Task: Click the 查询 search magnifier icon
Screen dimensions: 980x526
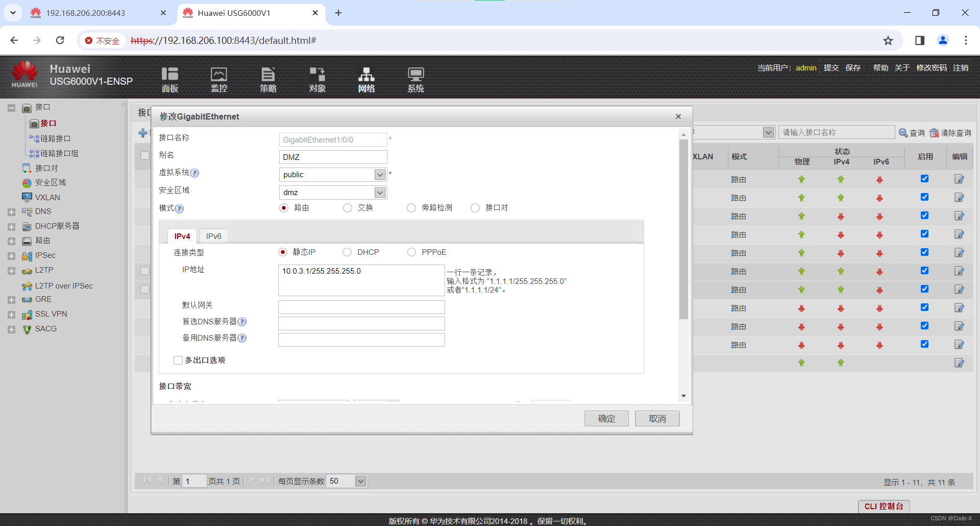Action: pyautogui.click(x=903, y=133)
